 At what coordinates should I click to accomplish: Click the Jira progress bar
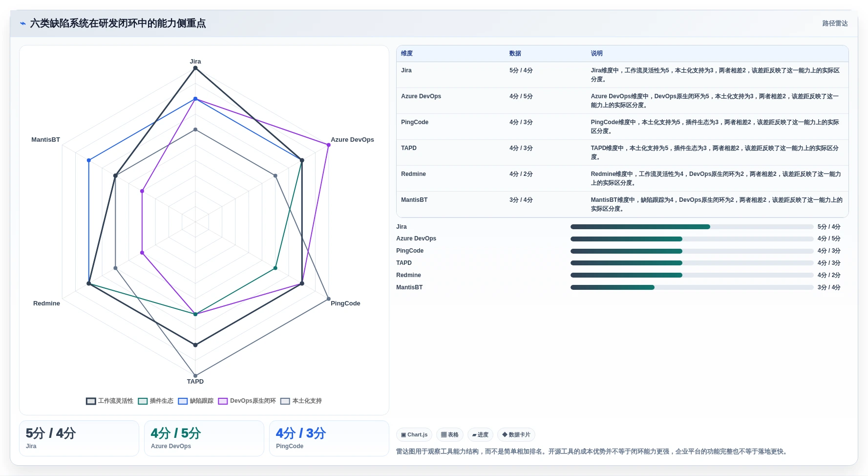pos(692,227)
